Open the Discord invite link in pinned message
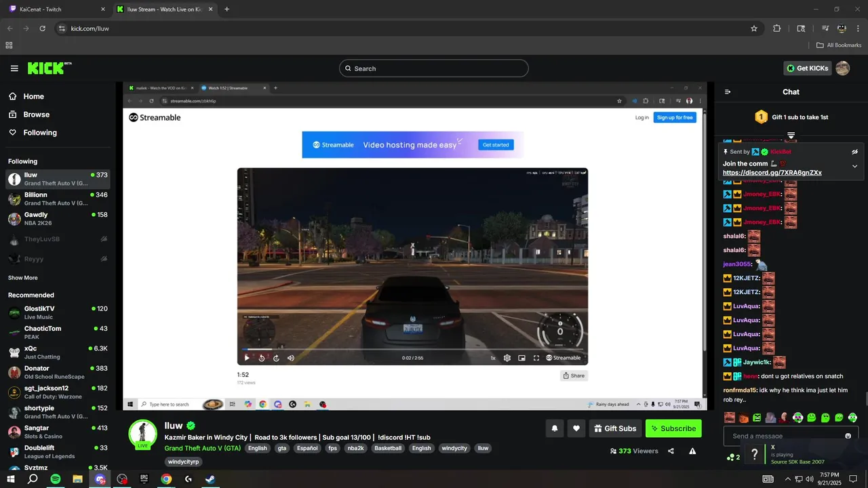The width and height of the screenshot is (868, 488). (x=772, y=173)
